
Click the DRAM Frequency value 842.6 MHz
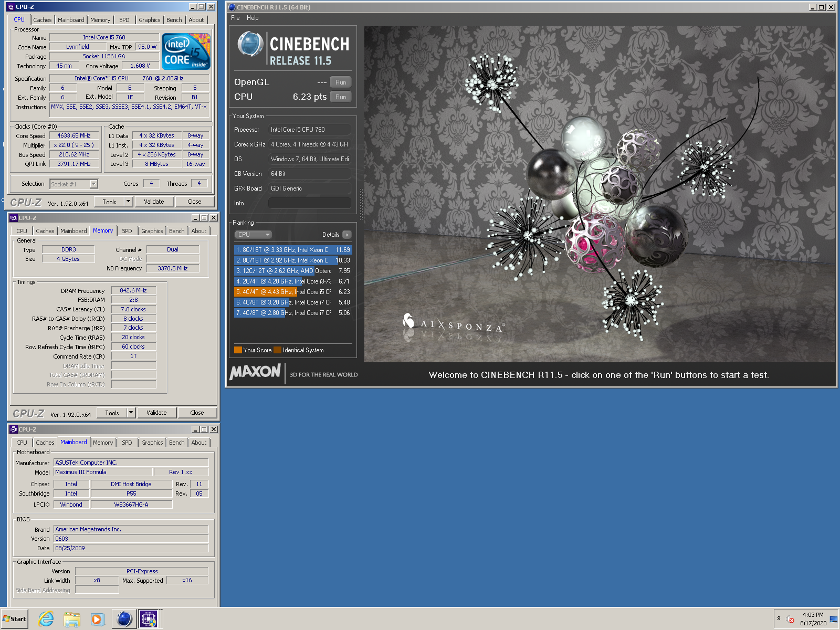[x=133, y=290]
